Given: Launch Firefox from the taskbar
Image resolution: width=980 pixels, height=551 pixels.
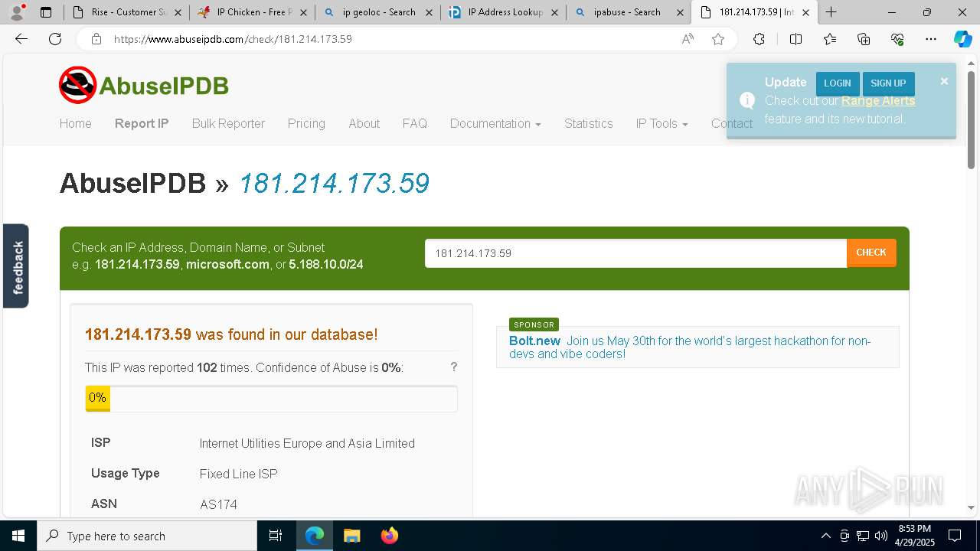Looking at the screenshot, I should [x=390, y=536].
